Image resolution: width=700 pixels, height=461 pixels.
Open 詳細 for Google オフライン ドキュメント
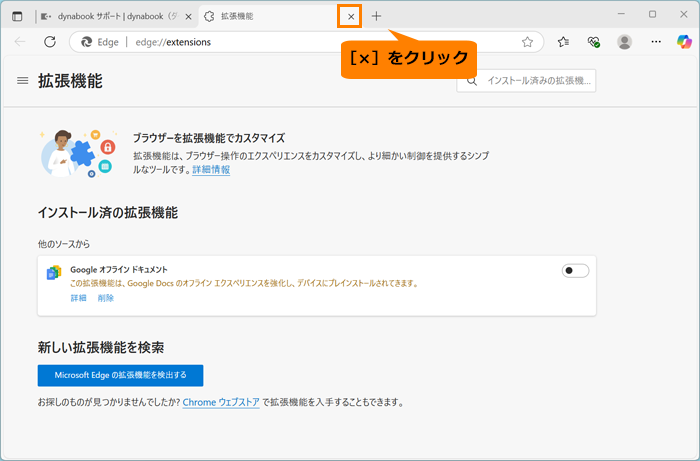click(x=79, y=298)
